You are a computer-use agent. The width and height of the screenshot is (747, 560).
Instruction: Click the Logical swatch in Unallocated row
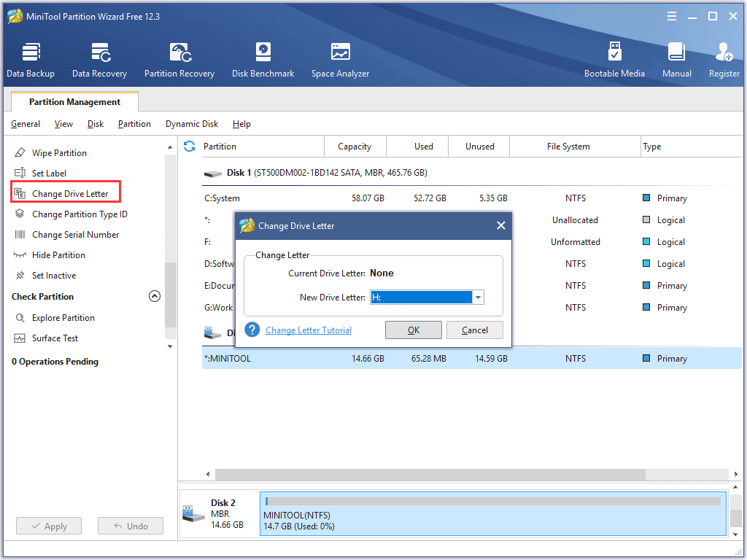click(646, 219)
